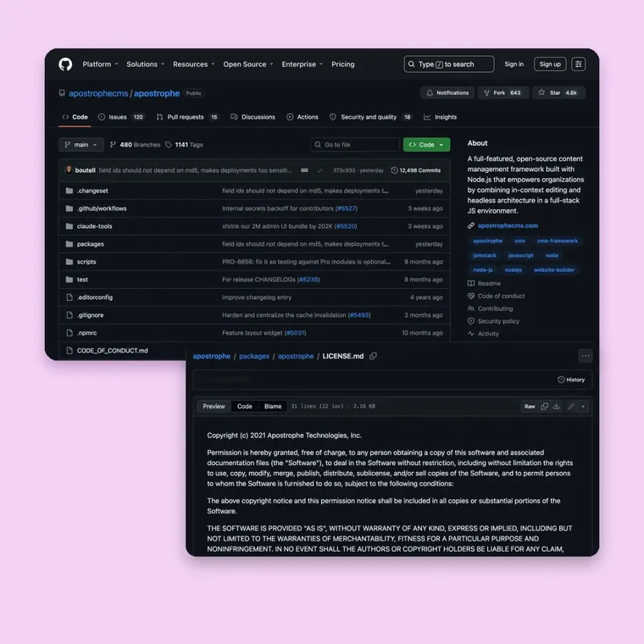Open pull request #5239 link
The height and width of the screenshot is (644, 644).
point(308,280)
